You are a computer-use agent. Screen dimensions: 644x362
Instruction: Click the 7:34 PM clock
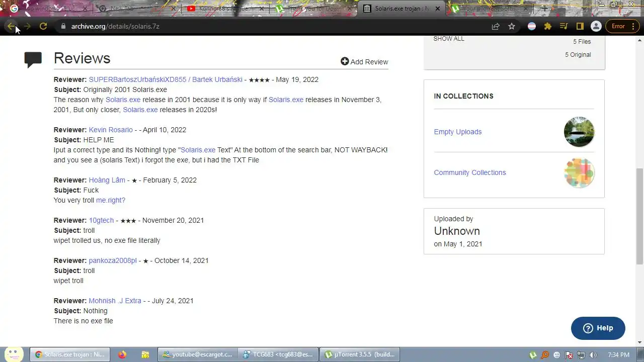tap(618, 355)
